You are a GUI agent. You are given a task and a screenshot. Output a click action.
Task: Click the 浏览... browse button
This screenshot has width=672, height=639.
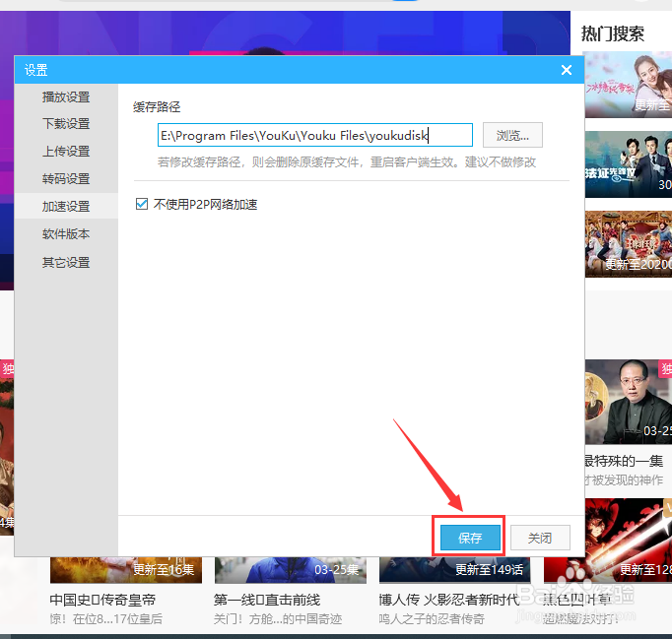tap(512, 135)
